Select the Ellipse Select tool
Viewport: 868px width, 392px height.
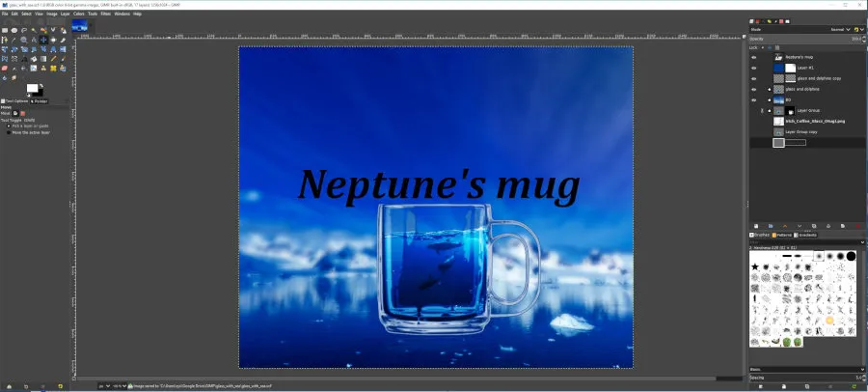tap(14, 30)
